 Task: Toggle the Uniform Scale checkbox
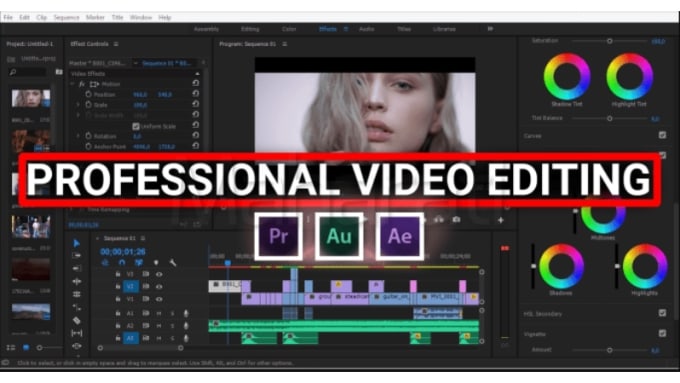click(136, 126)
